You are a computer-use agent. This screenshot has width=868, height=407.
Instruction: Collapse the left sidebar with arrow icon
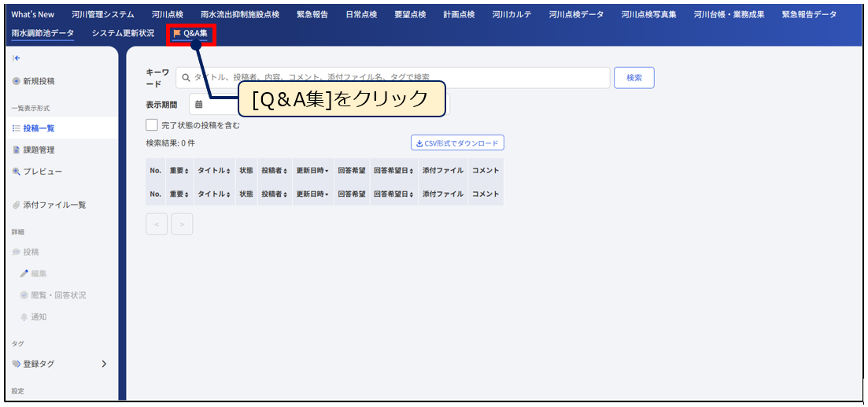[x=16, y=58]
